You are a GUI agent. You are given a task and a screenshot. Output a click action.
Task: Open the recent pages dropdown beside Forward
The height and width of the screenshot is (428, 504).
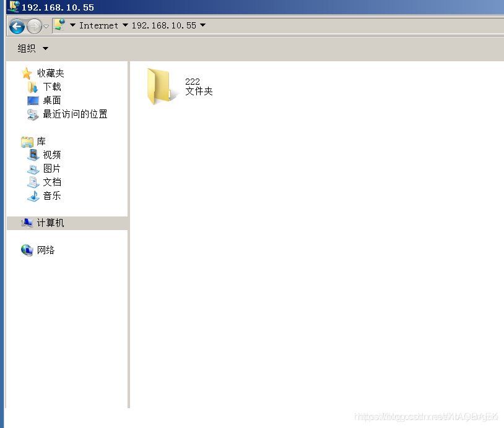(x=46, y=27)
